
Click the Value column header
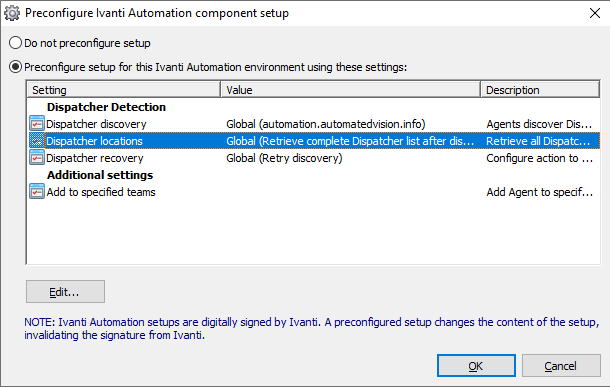pos(350,90)
